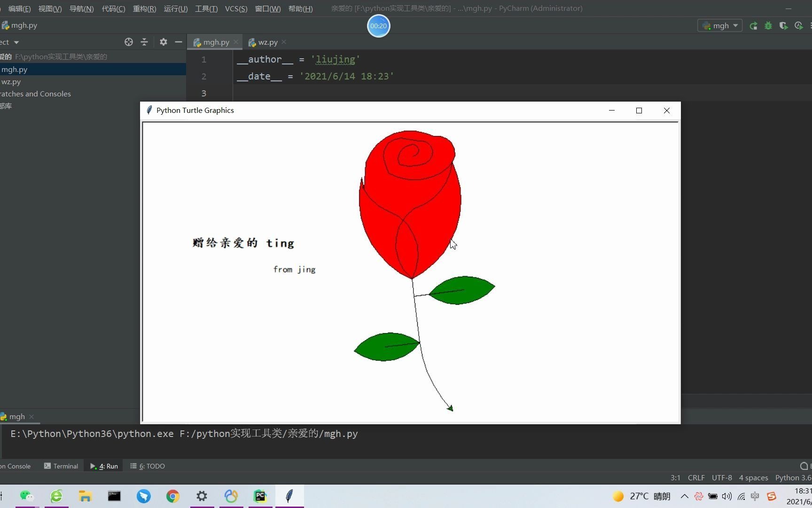Open WeChat from the taskbar
The width and height of the screenshot is (812, 508).
pos(27,496)
